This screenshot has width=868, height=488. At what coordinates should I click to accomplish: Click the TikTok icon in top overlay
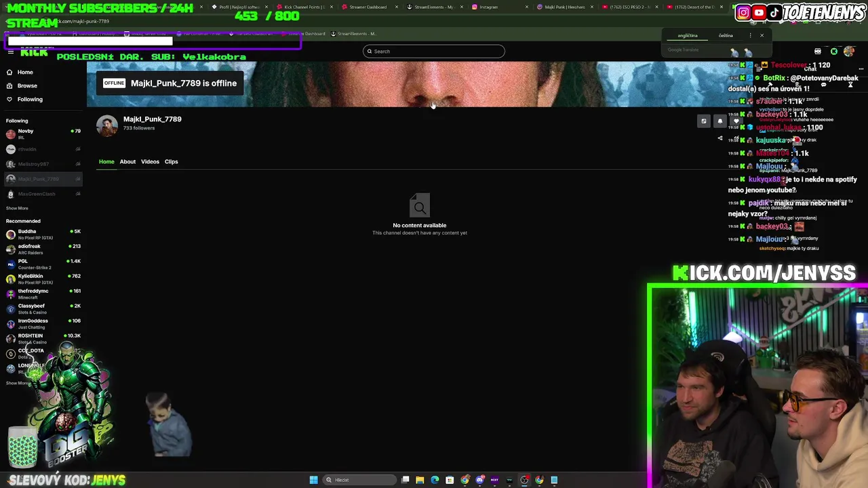(x=774, y=12)
